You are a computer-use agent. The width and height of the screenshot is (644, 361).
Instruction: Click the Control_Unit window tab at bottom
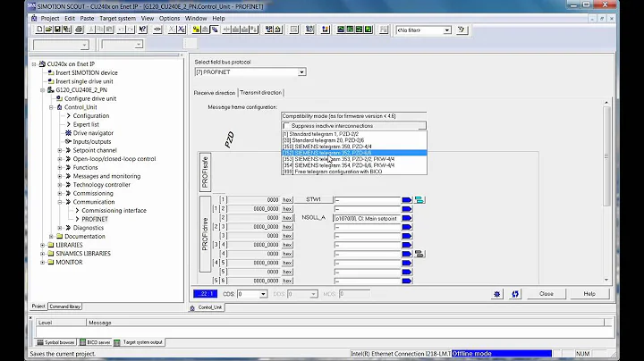point(207,307)
